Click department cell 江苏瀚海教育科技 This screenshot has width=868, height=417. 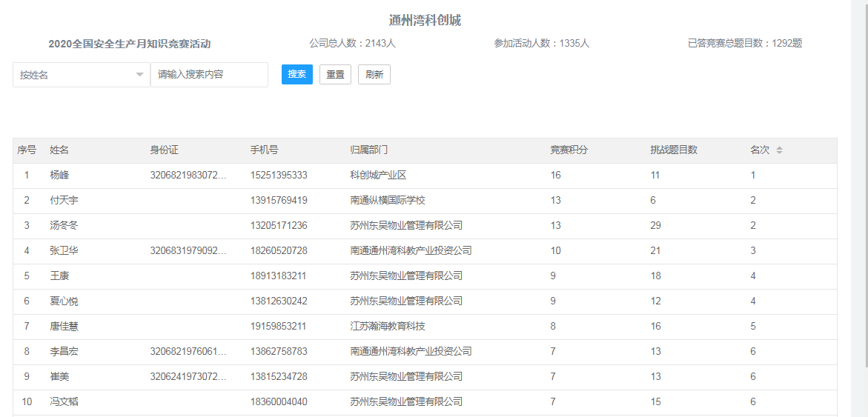pyautogui.click(x=388, y=327)
